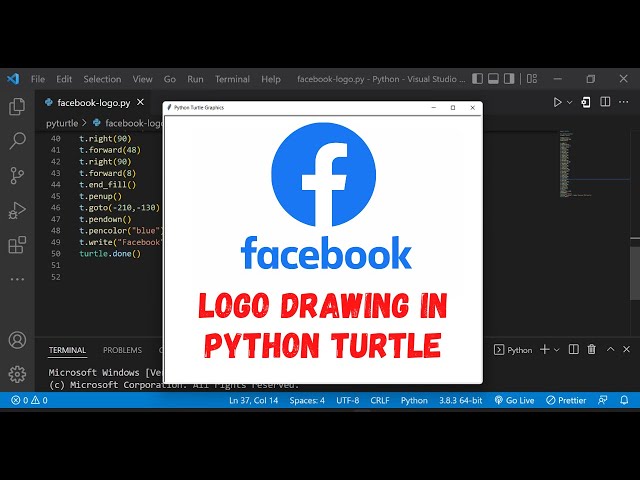Open the Source Control view
640x480 pixels.
pos(17,176)
